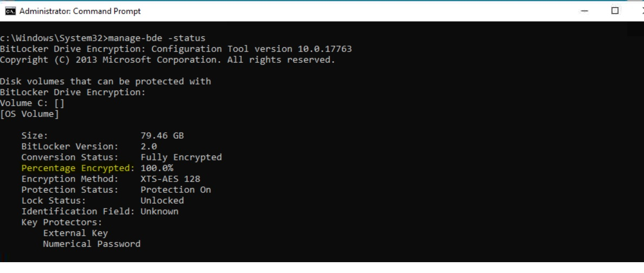Click the 'Unlocked' lock status value
Image resolution: width=644 pixels, height=273 pixels.
point(162,200)
